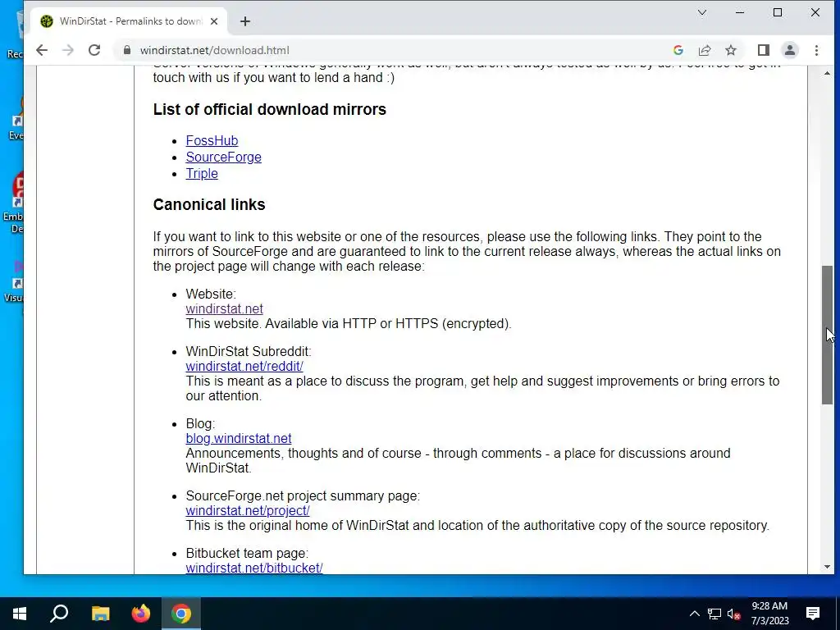Open windirstat.net/project/ link
840x630 pixels.
248,511
